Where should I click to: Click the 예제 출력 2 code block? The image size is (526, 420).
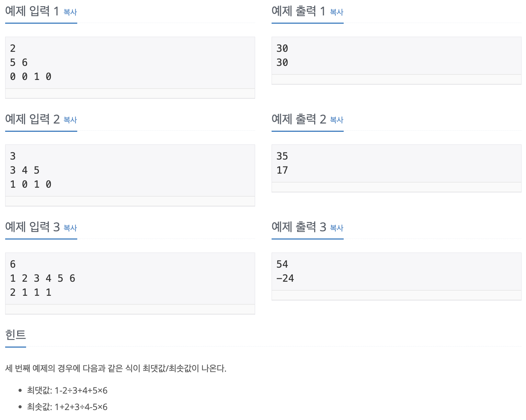pos(397,163)
